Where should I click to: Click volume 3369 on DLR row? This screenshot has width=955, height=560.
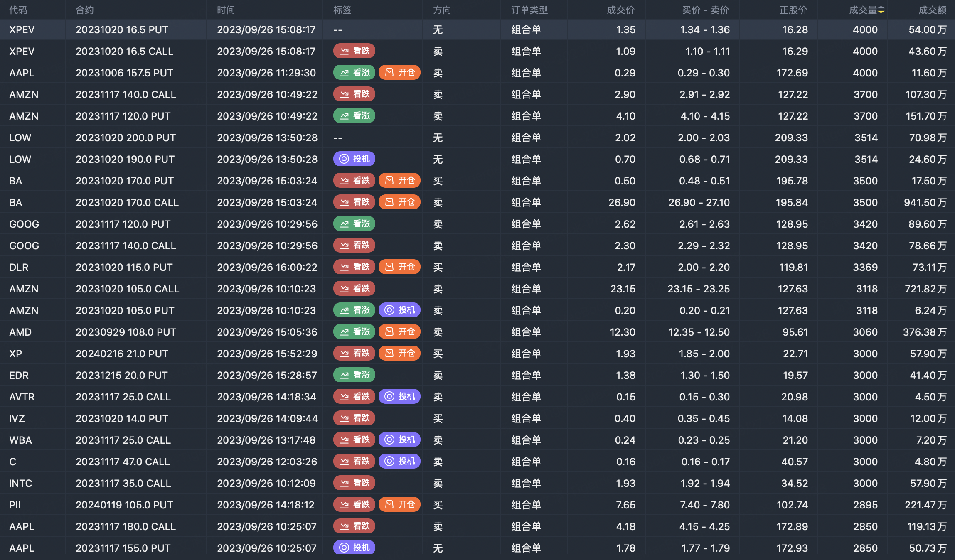point(865,268)
